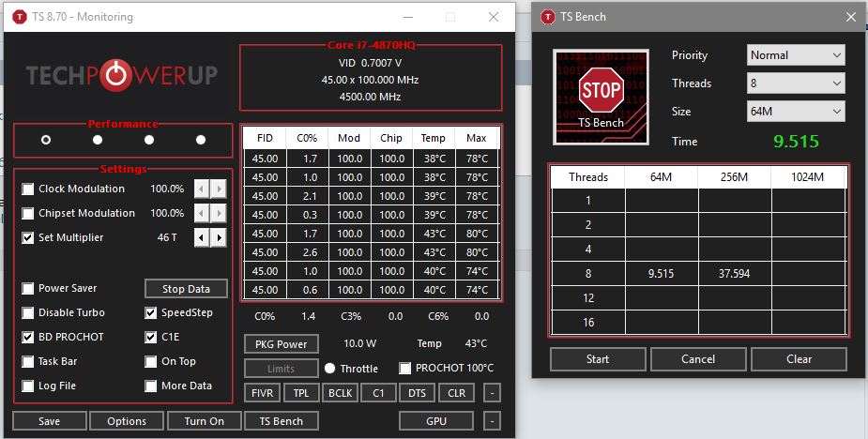Enable the Power Saver checkbox
This screenshot has width=868, height=439.
pyautogui.click(x=27, y=288)
